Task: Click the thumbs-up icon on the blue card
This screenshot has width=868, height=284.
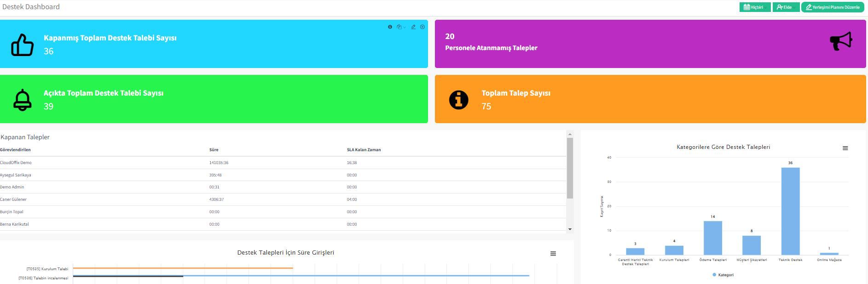Action: coord(22,45)
